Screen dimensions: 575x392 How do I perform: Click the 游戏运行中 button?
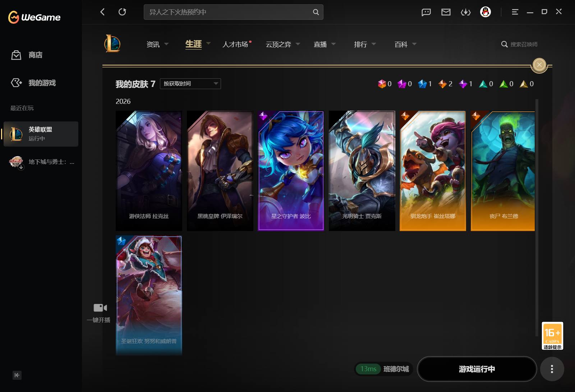(x=477, y=369)
